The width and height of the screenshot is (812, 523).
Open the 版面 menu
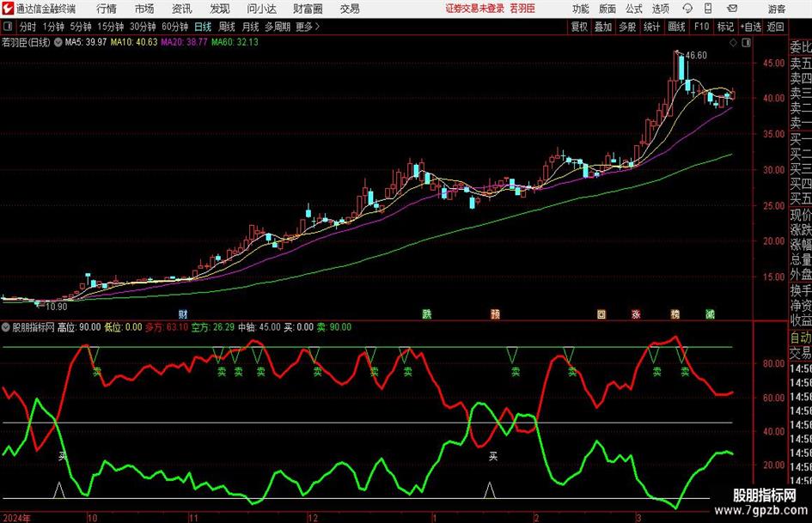[x=607, y=9]
